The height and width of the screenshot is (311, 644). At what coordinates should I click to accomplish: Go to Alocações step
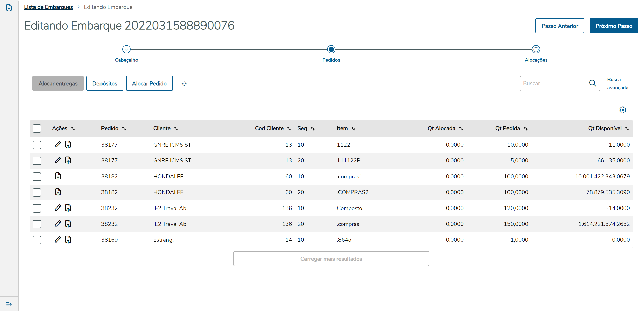point(536,49)
